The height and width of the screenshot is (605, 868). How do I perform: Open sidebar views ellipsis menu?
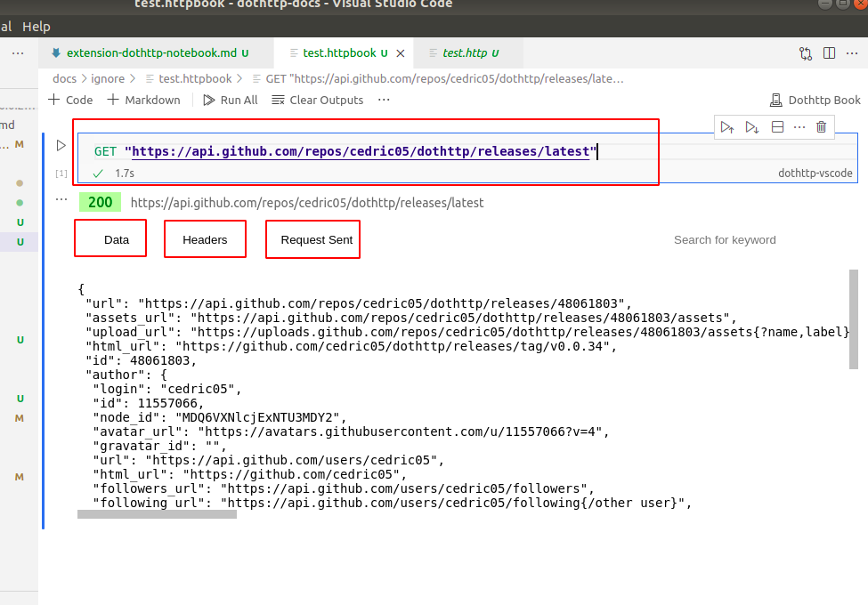18,53
